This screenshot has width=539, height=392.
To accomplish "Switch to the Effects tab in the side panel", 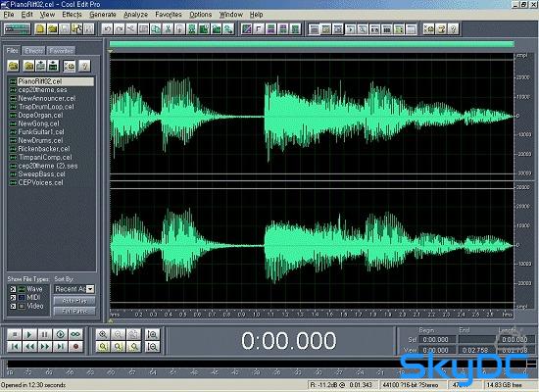I will coord(33,51).
